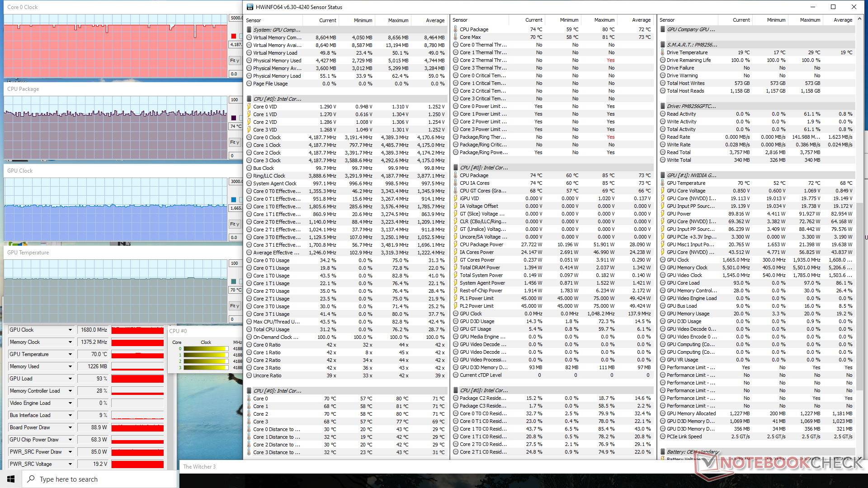This screenshot has width=868, height=488.
Task: Click the 3000 max field in GPU Clock graph
Action: pos(236,182)
